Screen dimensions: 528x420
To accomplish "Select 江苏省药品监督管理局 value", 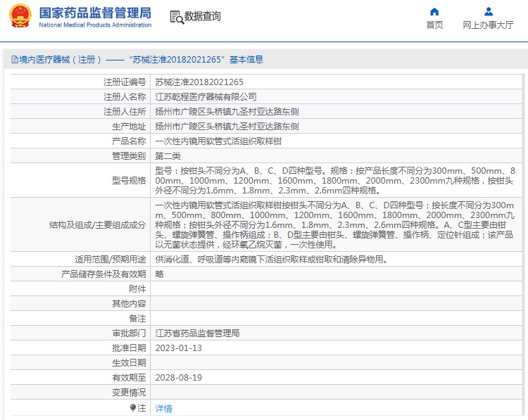I will (x=197, y=333).
